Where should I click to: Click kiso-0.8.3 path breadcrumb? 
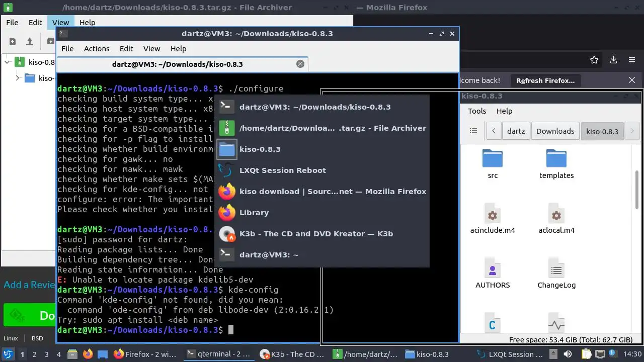[x=602, y=131]
